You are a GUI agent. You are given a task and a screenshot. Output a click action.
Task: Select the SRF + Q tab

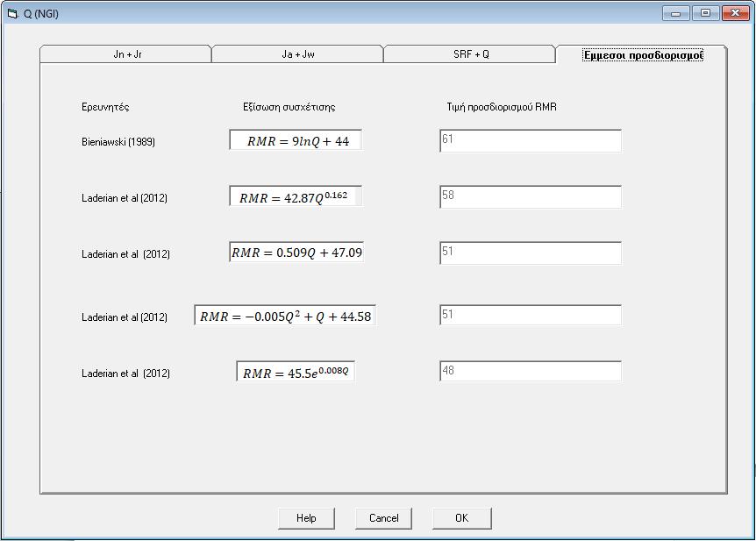[469, 54]
